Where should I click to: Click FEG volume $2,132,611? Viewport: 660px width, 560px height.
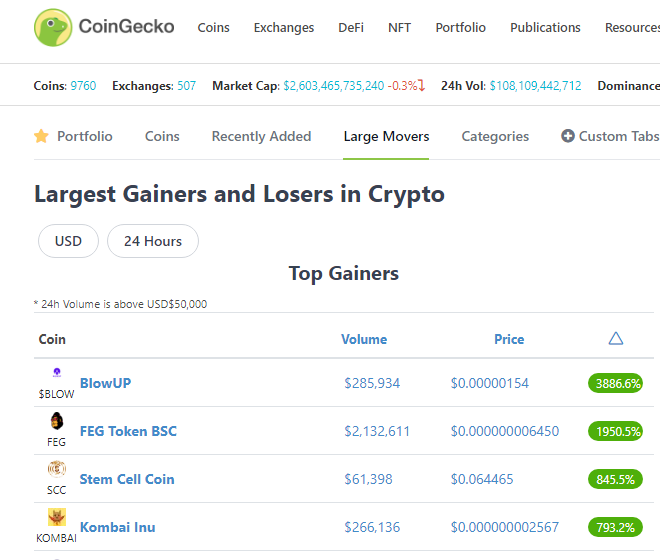(377, 431)
